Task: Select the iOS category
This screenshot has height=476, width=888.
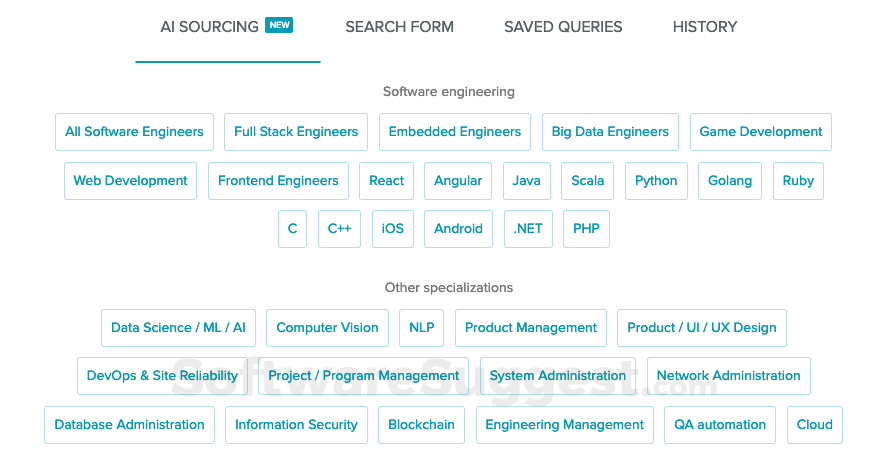Action: (393, 229)
